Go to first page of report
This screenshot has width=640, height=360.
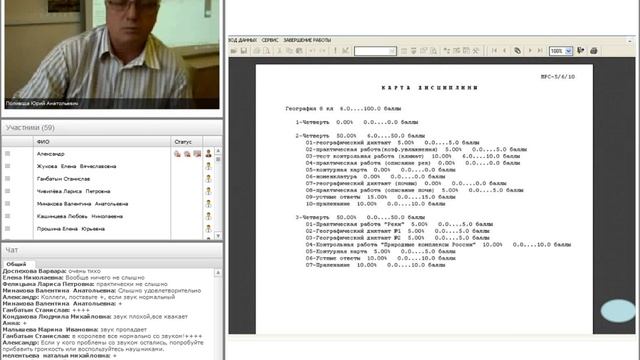click(x=494, y=51)
